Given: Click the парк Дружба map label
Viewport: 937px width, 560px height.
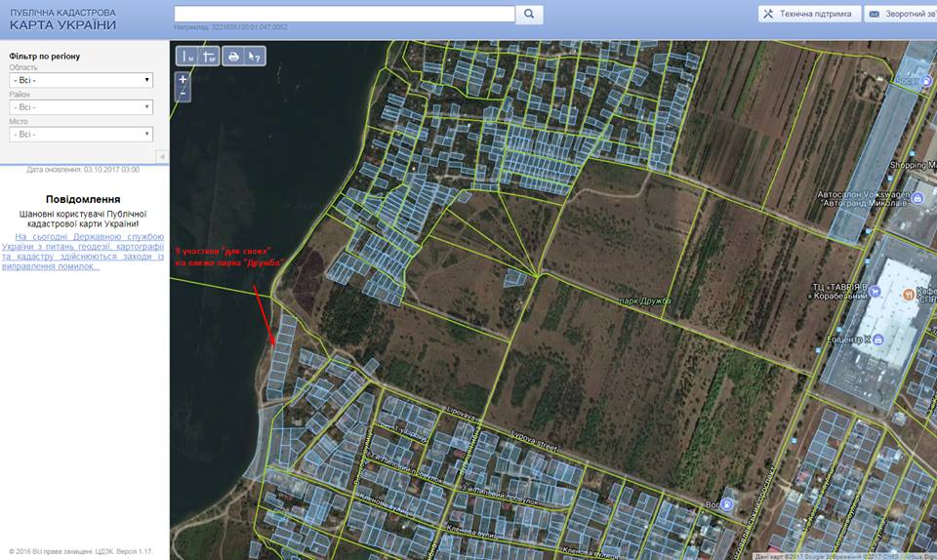Looking at the screenshot, I should pyautogui.click(x=645, y=300).
